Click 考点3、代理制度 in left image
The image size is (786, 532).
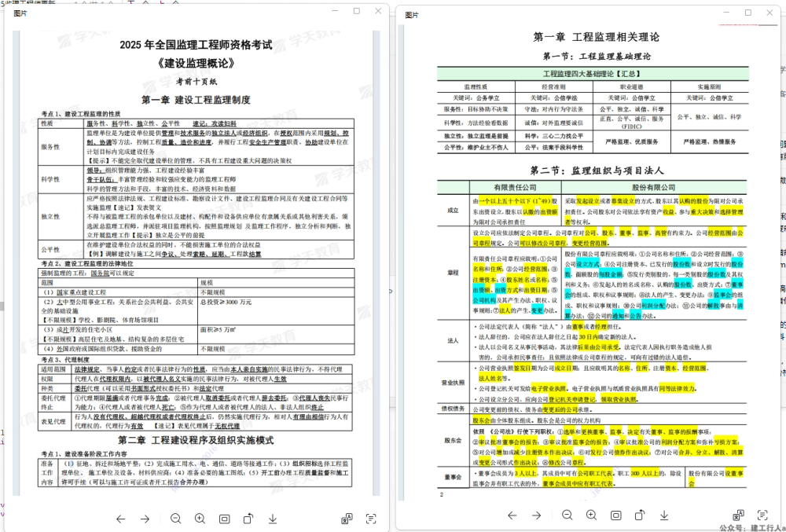[65, 360]
